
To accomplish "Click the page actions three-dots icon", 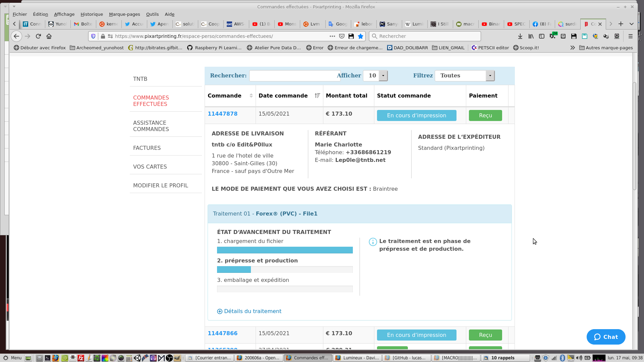I will click(332, 36).
